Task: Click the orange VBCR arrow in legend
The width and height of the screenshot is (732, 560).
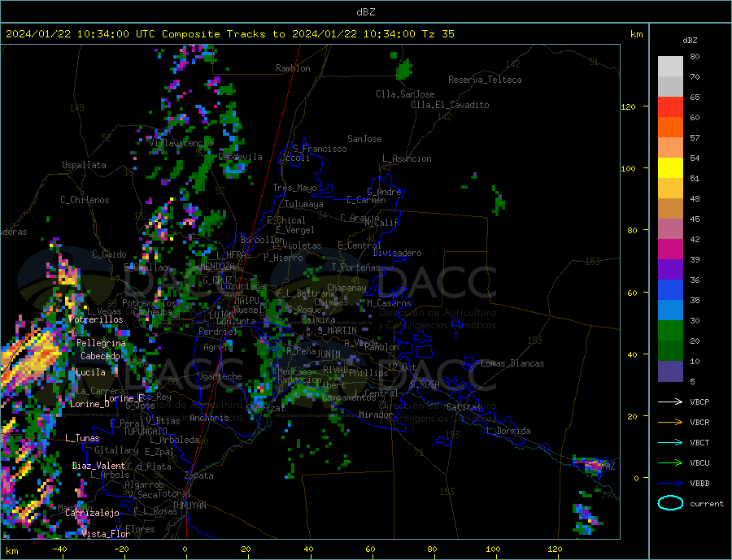Action: click(x=670, y=423)
